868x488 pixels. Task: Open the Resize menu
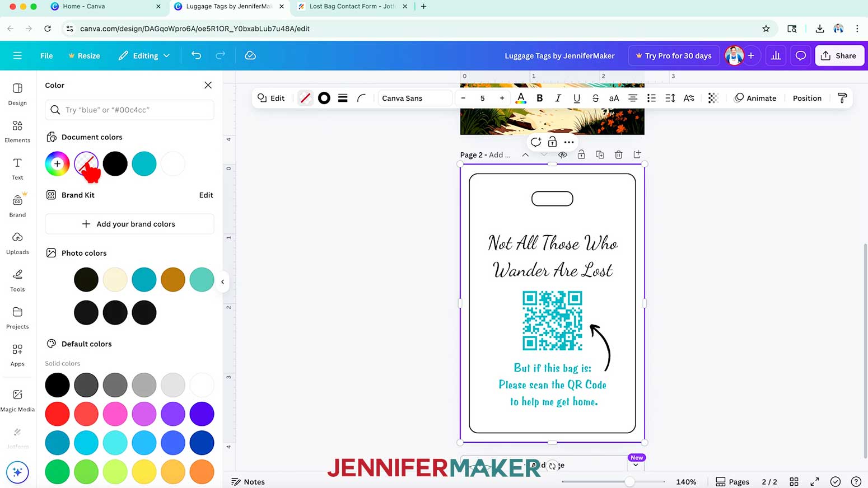tap(84, 55)
